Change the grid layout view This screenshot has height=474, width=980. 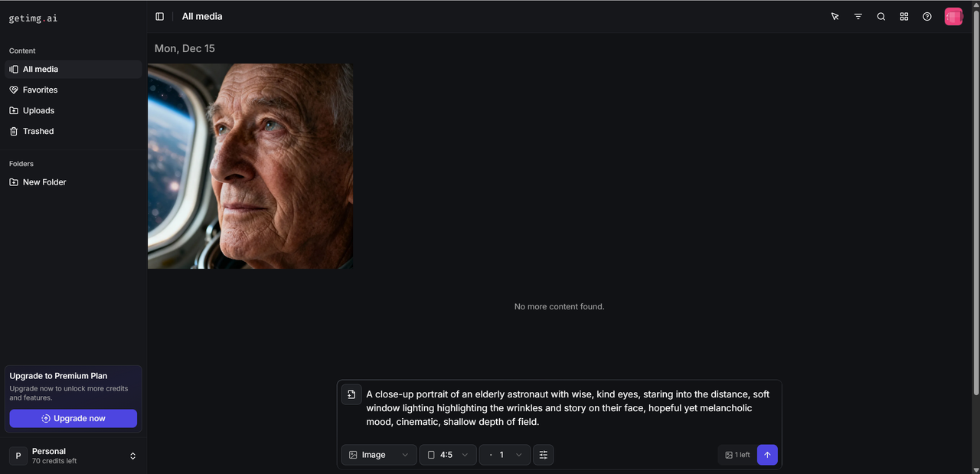(x=903, y=16)
